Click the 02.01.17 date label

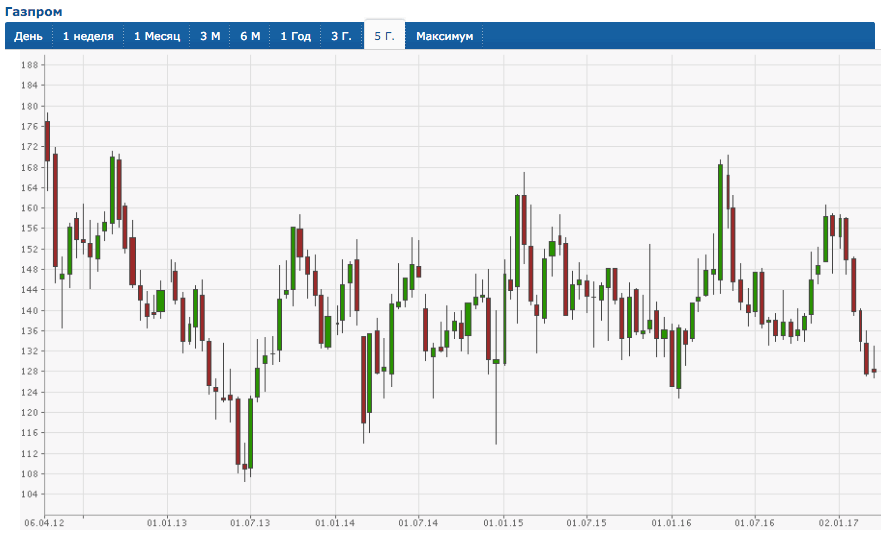pos(839,523)
